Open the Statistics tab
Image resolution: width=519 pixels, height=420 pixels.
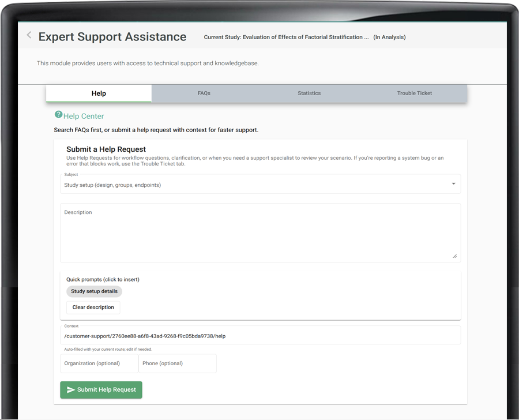click(x=309, y=93)
